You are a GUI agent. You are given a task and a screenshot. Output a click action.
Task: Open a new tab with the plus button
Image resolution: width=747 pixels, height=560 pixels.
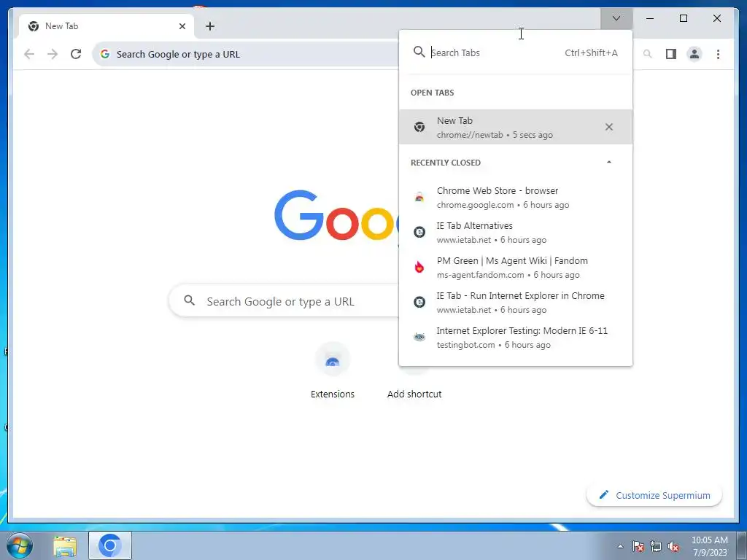pyautogui.click(x=210, y=26)
